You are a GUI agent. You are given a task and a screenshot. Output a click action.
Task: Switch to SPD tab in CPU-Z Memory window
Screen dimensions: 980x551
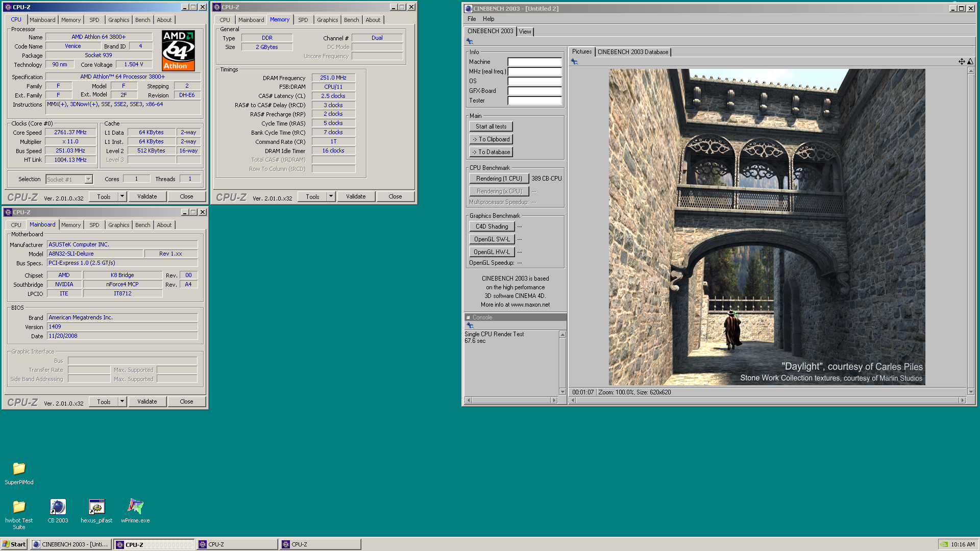[x=303, y=20]
